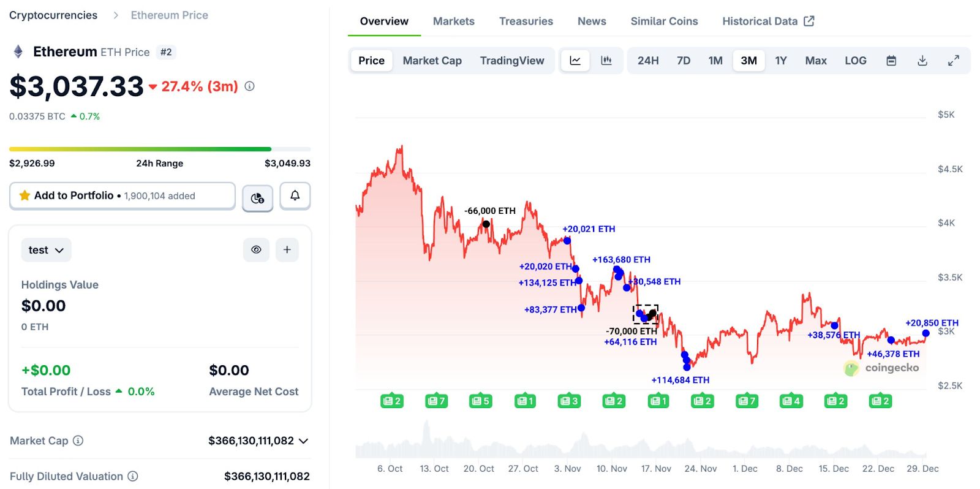Switch to the Markets tab
The width and height of the screenshot is (980, 489).
point(453,21)
